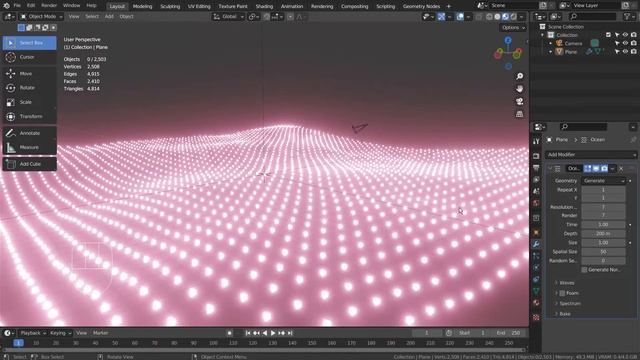The width and height of the screenshot is (640, 360).
Task: Toggle Ocean modifier viewport display
Action: coord(596,169)
